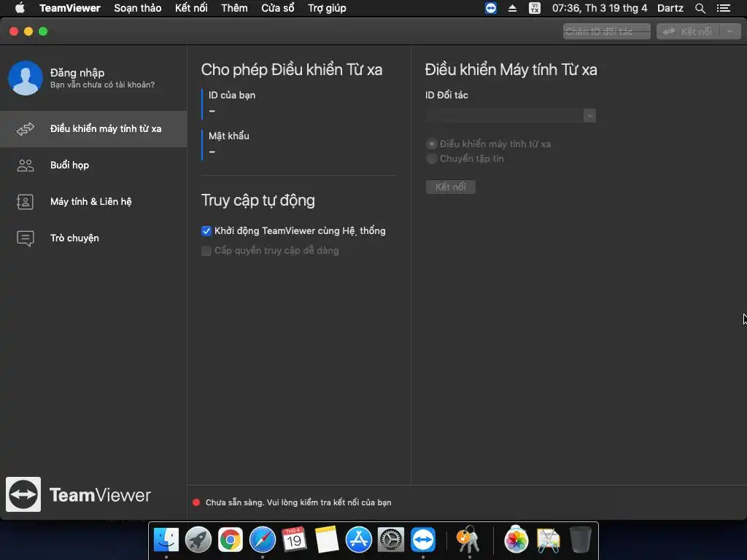
Task: Click the Truy cập tự động heading
Action: coord(258,201)
